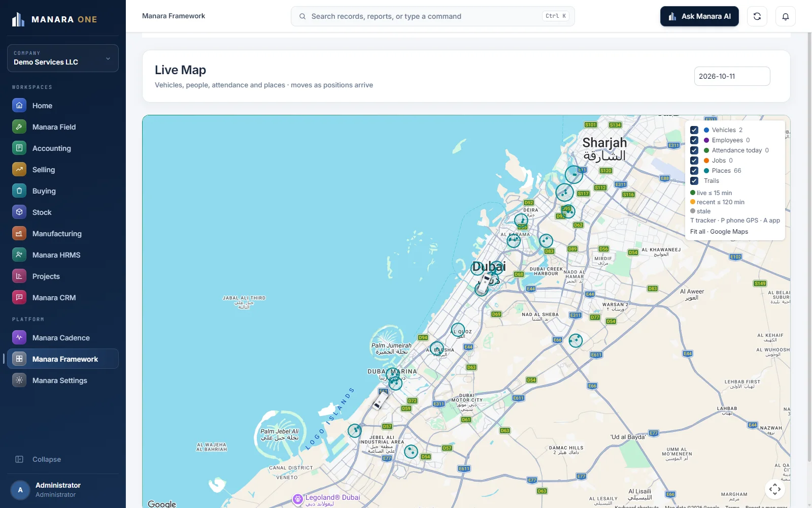Go to Manara Framework in the sidebar

[x=63, y=359]
